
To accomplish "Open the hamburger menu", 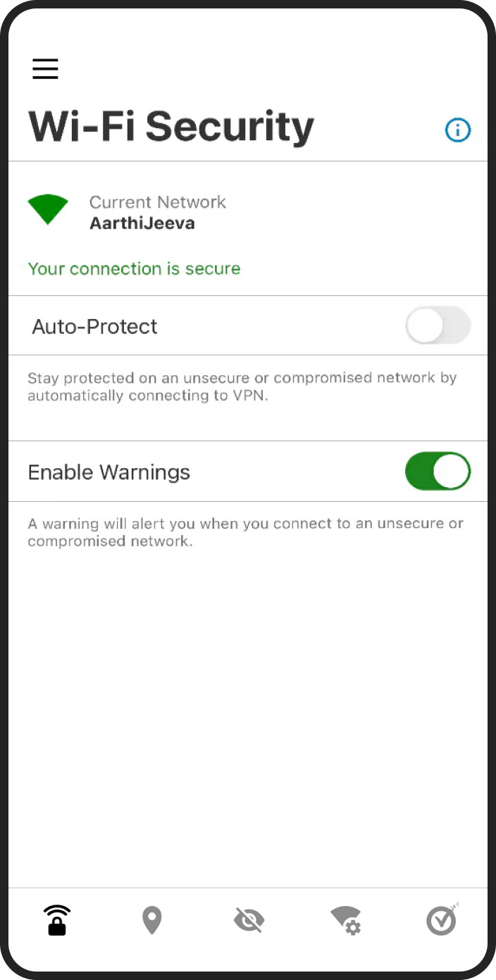I will tap(45, 68).
